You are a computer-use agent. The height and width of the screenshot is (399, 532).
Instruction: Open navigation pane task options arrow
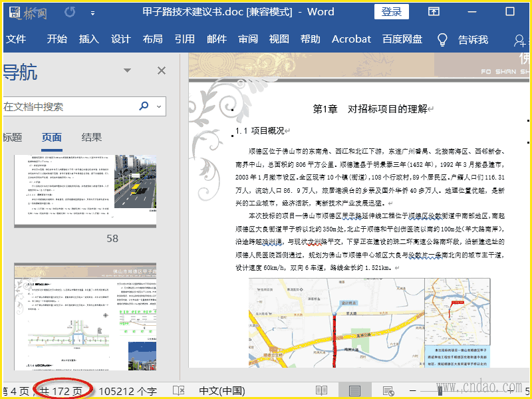click(128, 71)
